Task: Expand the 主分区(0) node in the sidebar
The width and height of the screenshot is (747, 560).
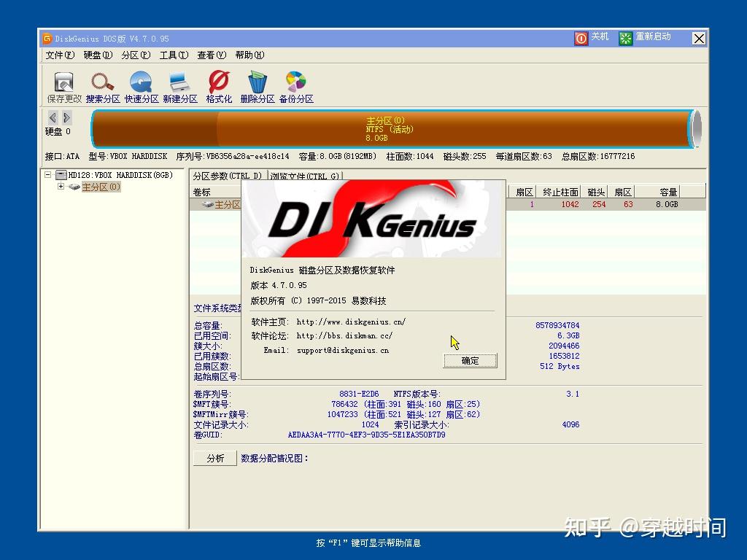Action: [62, 187]
